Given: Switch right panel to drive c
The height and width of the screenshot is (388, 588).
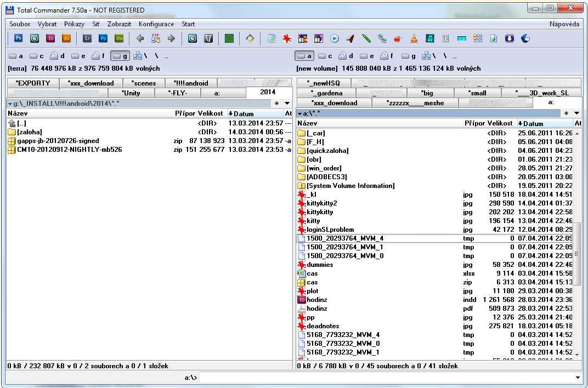Looking at the screenshot, I should click(x=325, y=56).
